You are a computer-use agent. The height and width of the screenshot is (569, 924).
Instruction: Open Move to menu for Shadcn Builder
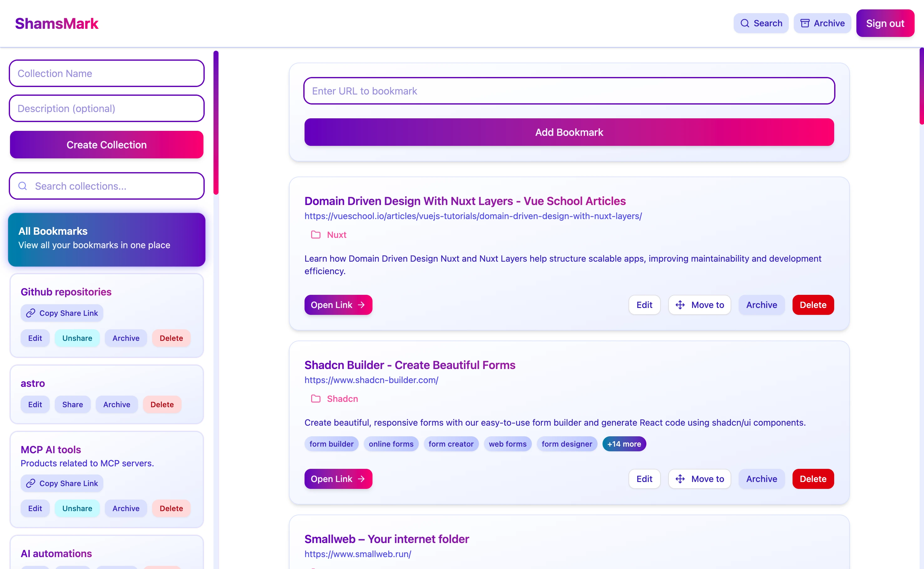[x=700, y=479]
